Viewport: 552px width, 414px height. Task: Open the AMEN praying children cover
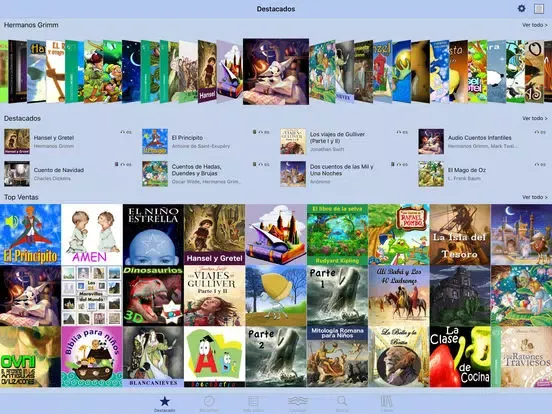[92, 234]
